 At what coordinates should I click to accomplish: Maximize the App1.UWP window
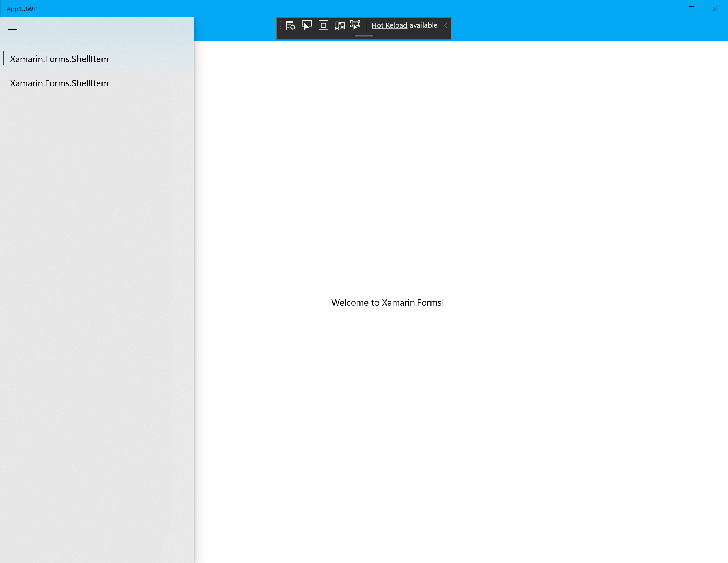(691, 9)
